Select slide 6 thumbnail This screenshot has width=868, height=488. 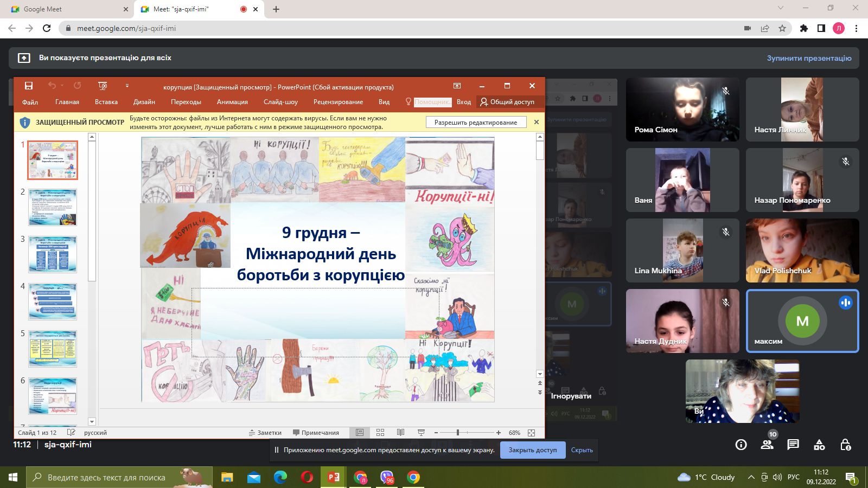click(53, 396)
